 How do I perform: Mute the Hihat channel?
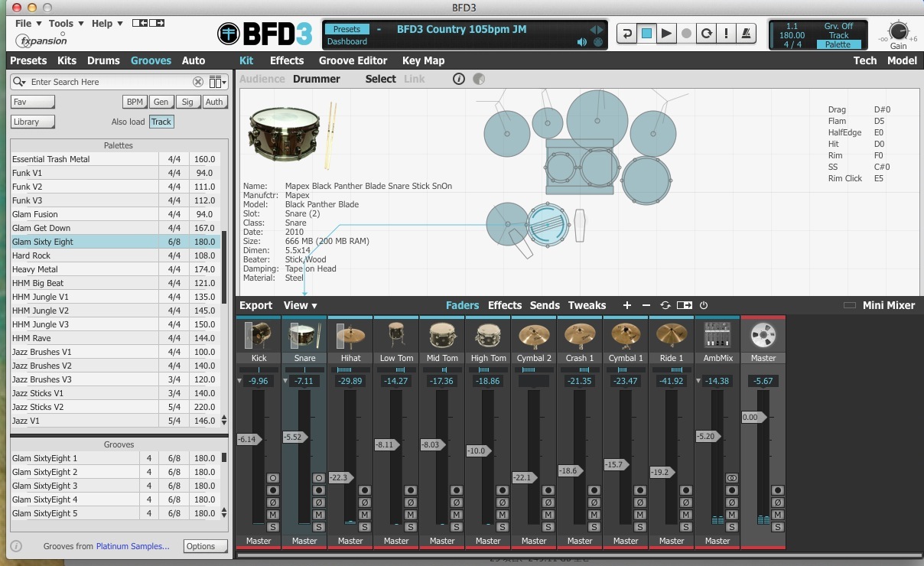tap(365, 515)
